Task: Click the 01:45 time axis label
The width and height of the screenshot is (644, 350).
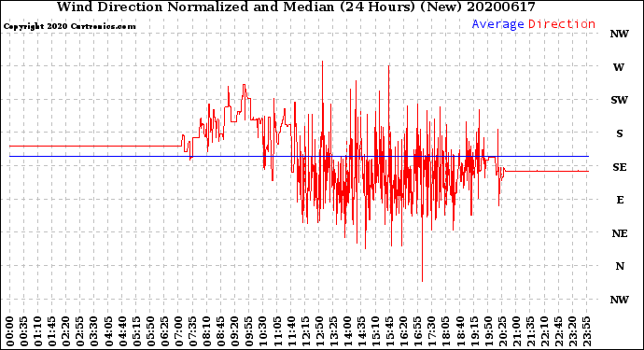Action: tap(52, 331)
